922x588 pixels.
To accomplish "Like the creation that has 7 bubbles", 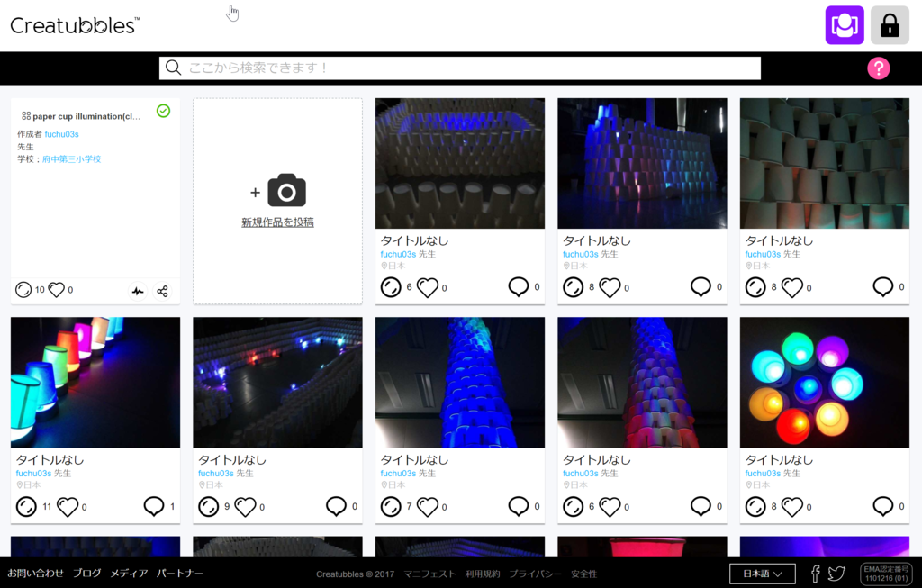I will [x=428, y=506].
